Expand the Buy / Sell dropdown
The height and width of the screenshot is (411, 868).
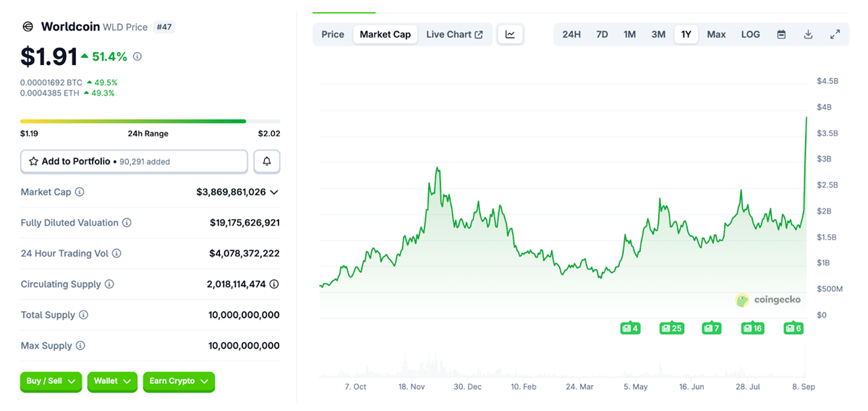click(x=51, y=381)
